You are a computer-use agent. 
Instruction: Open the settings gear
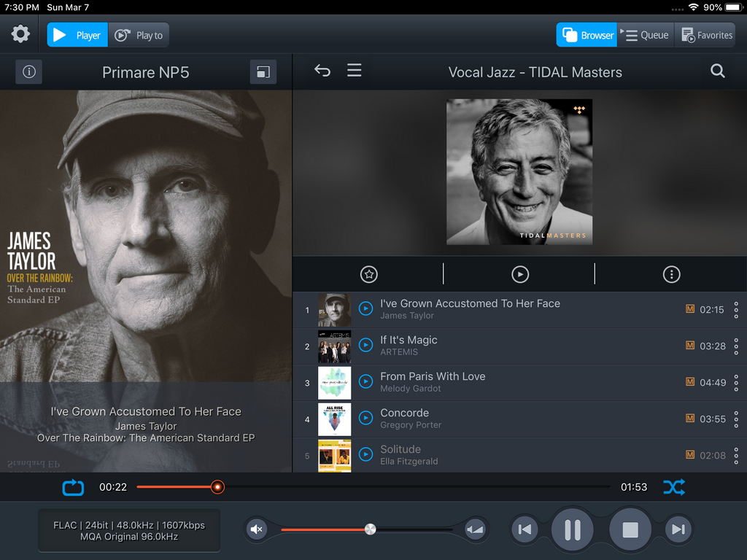(20, 34)
